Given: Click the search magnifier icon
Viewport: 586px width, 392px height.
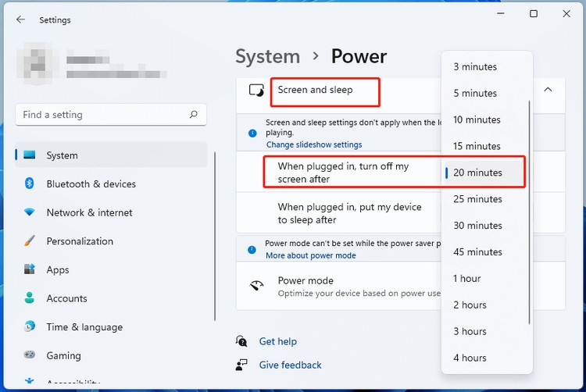Looking at the screenshot, I should click(193, 115).
